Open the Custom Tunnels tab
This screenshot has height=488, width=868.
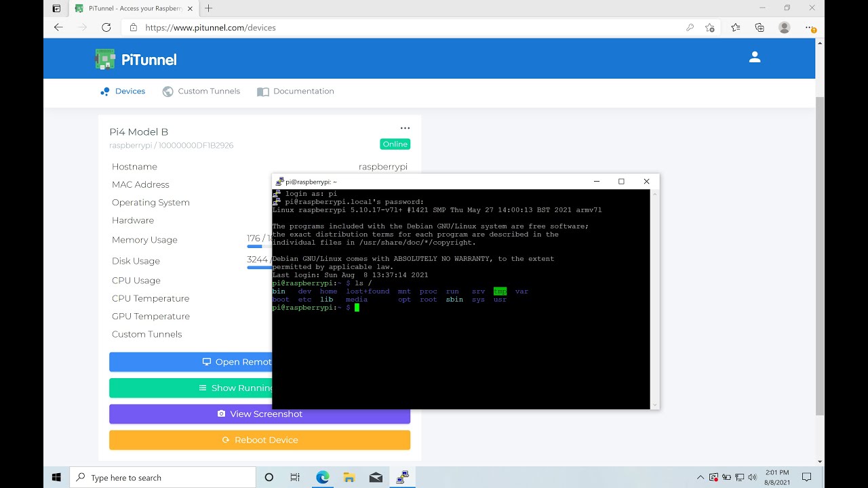(201, 91)
